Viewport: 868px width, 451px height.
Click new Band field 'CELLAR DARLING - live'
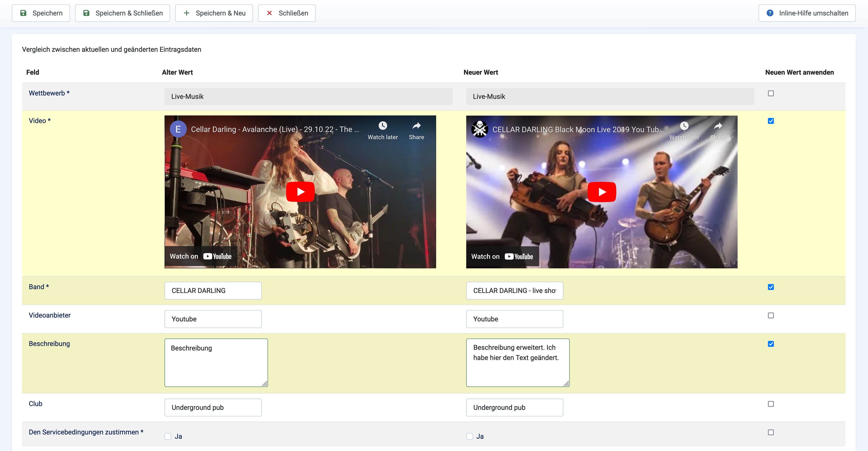514,291
